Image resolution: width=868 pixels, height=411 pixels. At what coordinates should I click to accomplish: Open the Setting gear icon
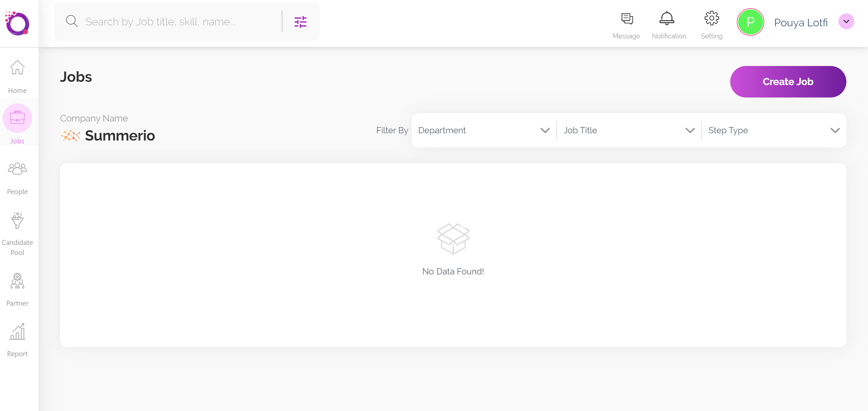[x=711, y=18]
